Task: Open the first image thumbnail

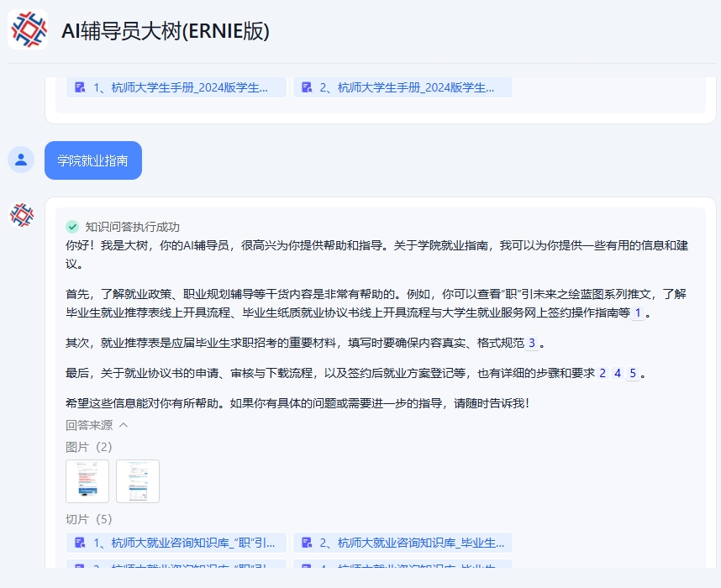Action: pyautogui.click(x=87, y=481)
